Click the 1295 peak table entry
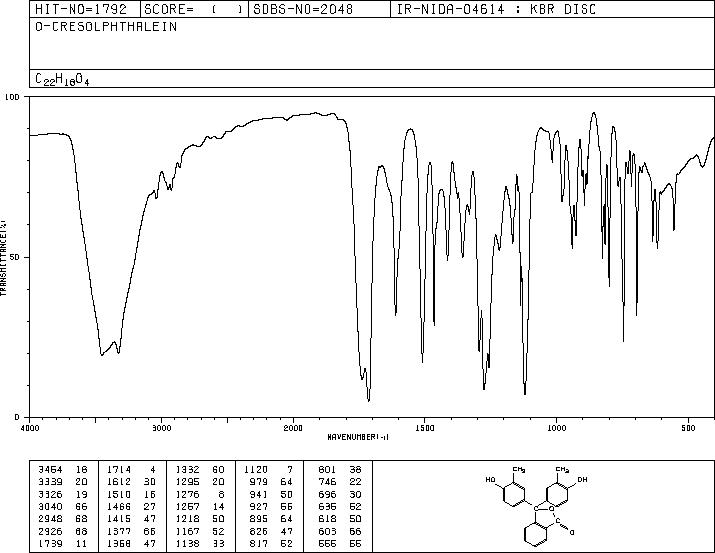Screen dimensions: 715x553 point(187,482)
